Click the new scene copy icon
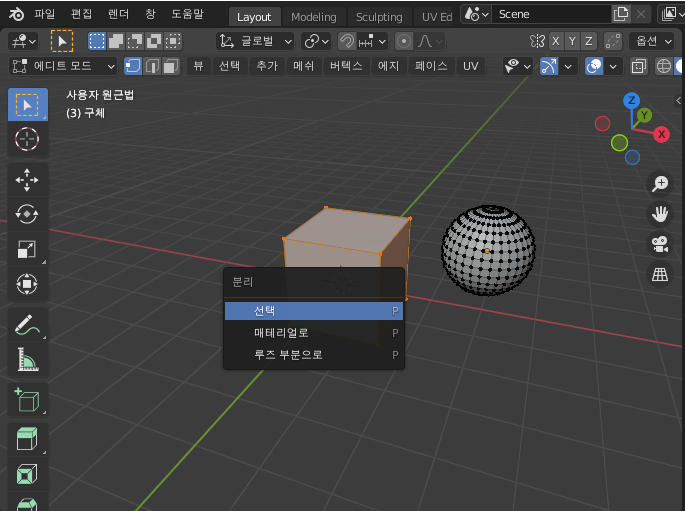The image size is (685, 511). [621, 14]
